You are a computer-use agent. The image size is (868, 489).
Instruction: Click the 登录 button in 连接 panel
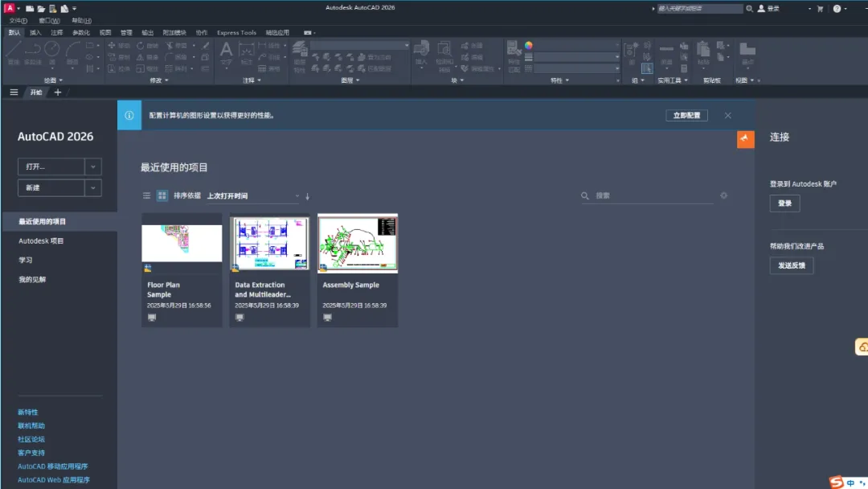coord(784,203)
